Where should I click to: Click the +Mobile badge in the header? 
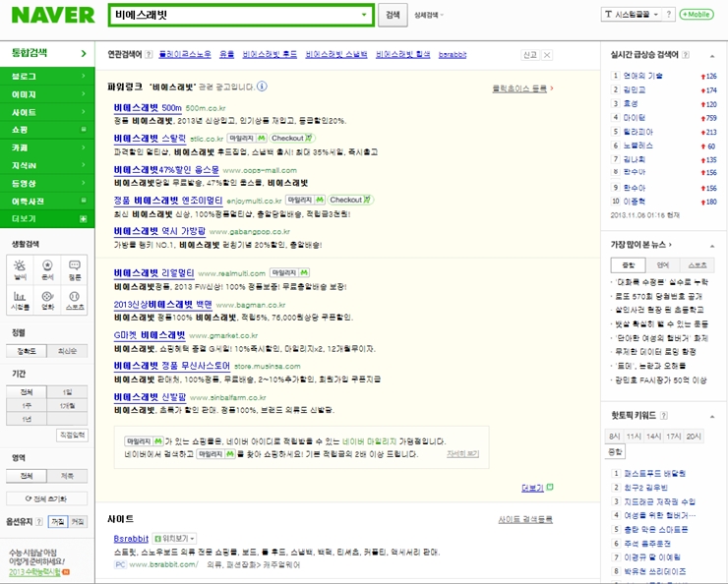(x=696, y=15)
